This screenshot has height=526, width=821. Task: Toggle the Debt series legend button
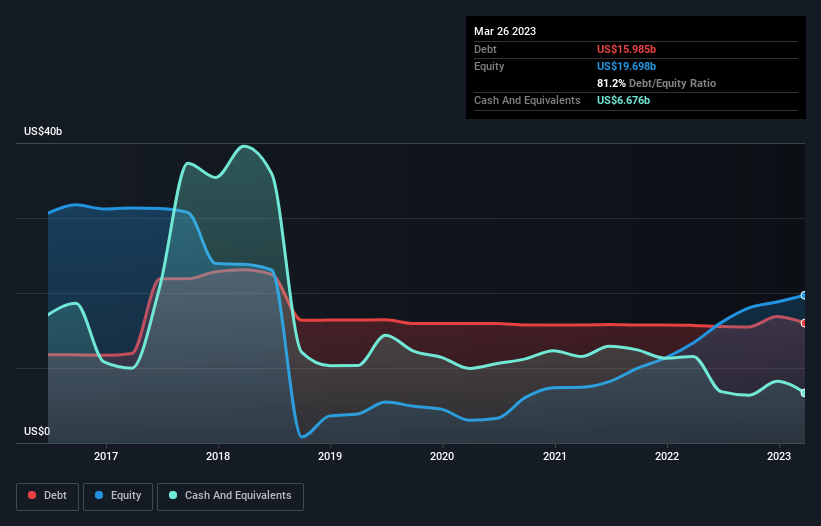[x=48, y=496]
